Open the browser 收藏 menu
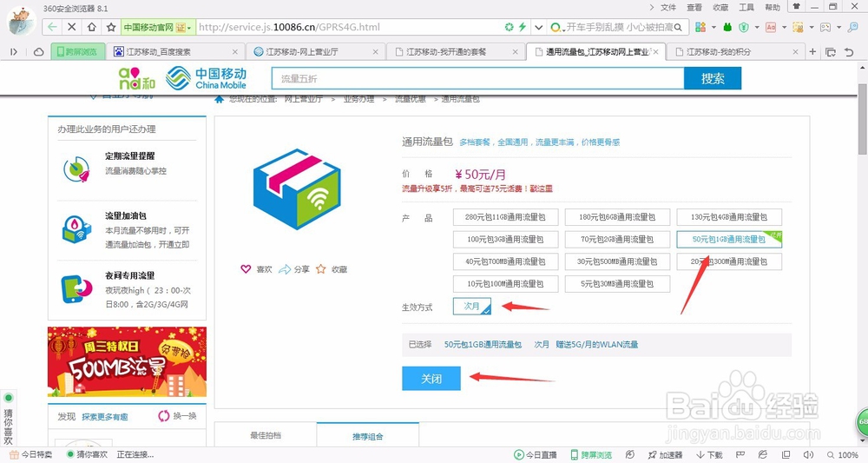This screenshot has height=463, width=868. click(x=720, y=7)
